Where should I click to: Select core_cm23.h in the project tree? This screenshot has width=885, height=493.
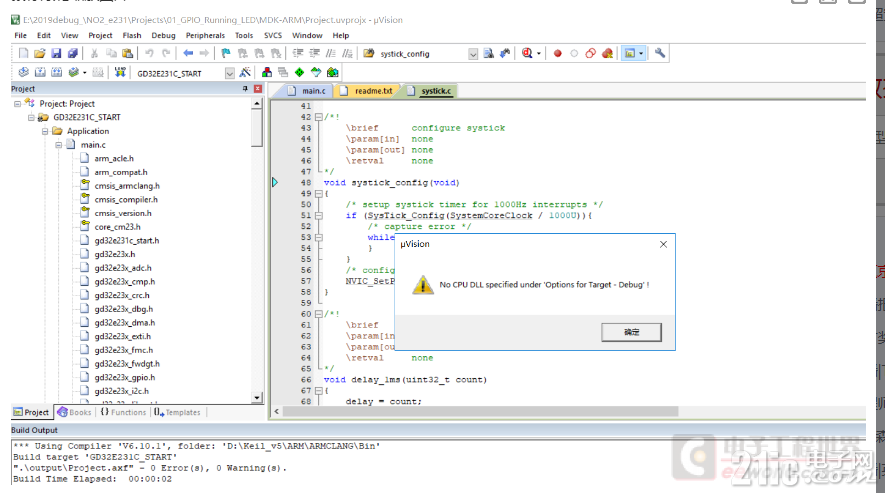click(x=117, y=227)
